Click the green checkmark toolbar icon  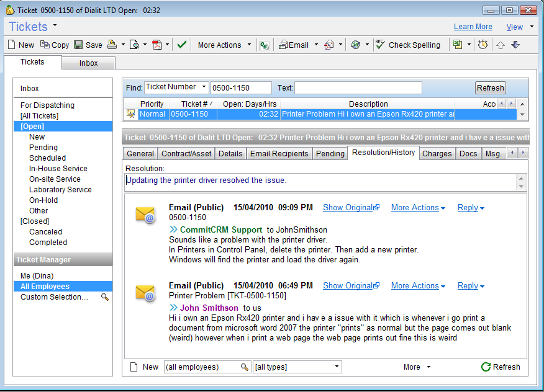coord(182,45)
